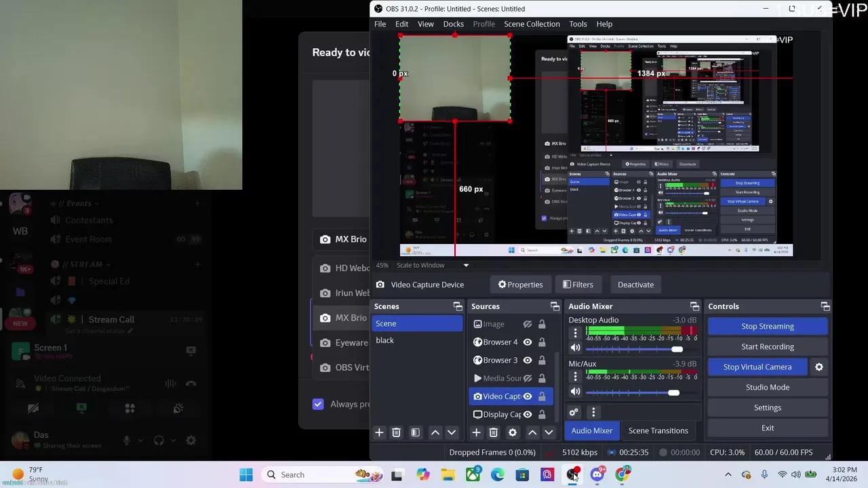Open Desktop Audio three-dot options
Screen dimensions: 868x488
click(x=575, y=333)
